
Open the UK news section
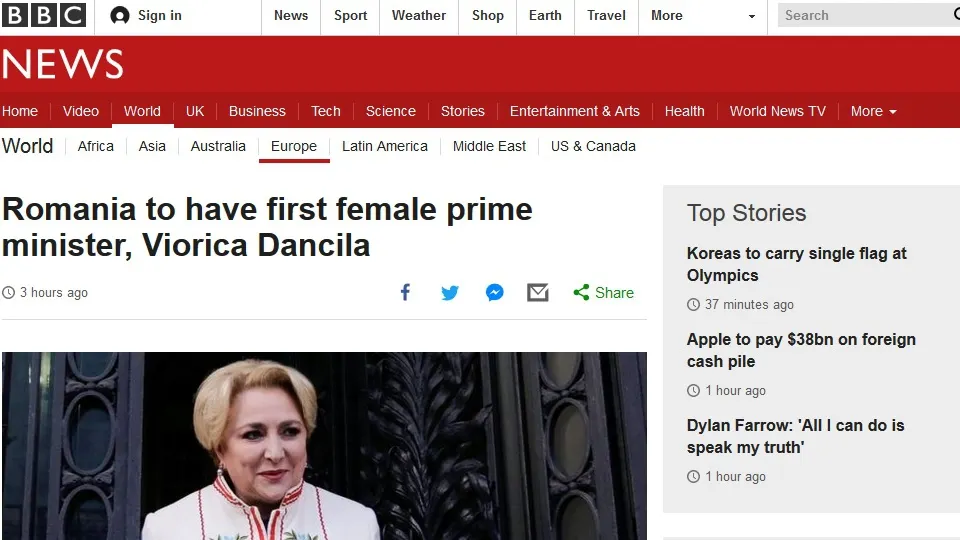tap(195, 111)
